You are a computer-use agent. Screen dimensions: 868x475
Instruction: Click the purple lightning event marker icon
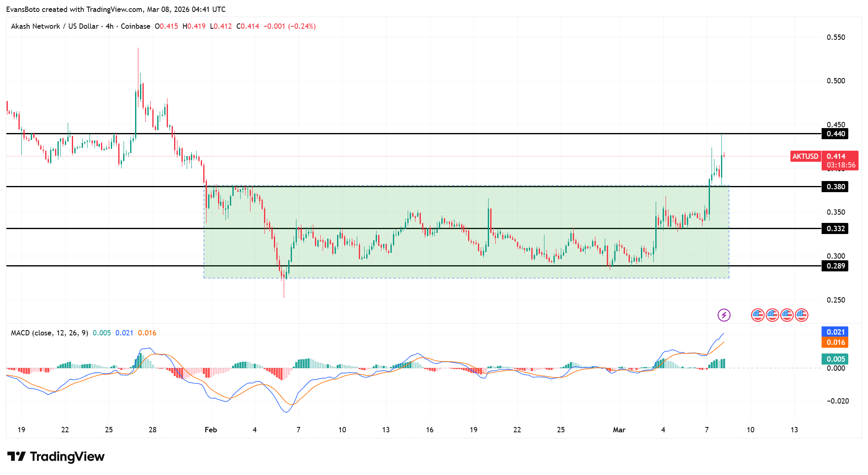tap(724, 315)
